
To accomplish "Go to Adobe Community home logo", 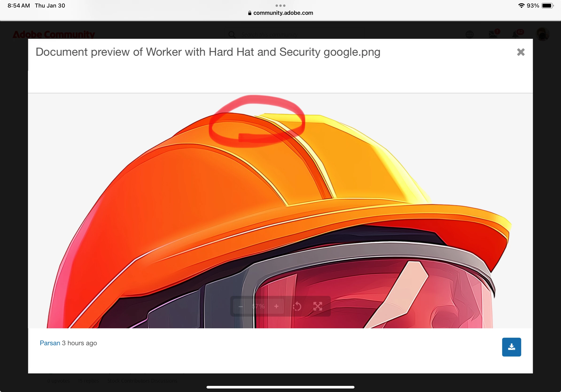I will pos(54,35).
